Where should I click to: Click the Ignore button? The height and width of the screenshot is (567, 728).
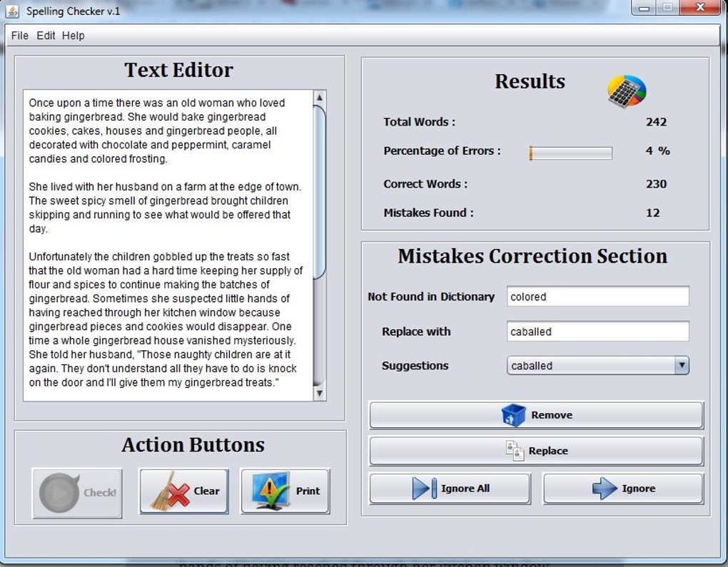coord(623,488)
